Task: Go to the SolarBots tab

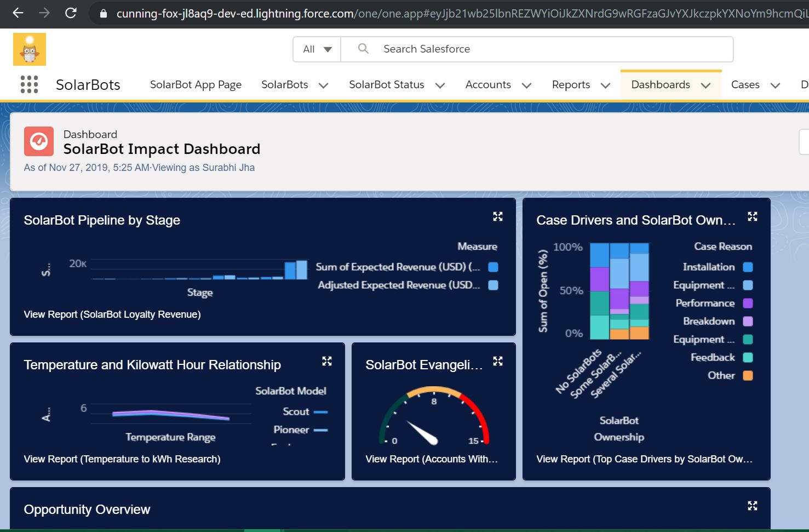Action: (x=285, y=84)
